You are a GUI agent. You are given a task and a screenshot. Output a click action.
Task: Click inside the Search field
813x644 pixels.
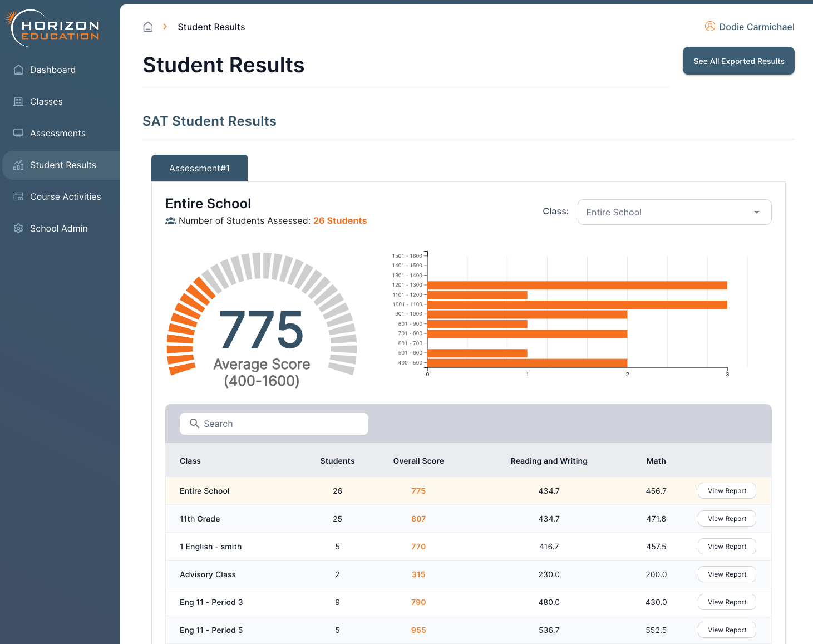(274, 424)
